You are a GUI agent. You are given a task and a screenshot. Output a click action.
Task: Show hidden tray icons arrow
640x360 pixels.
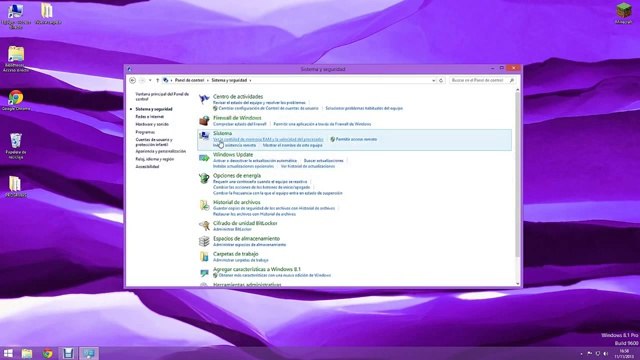pos(581,353)
